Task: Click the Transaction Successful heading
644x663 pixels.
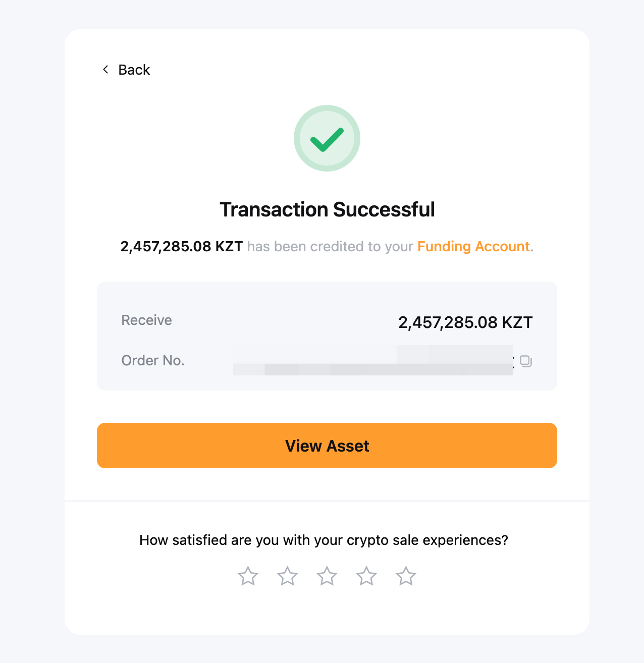Action: (x=327, y=209)
